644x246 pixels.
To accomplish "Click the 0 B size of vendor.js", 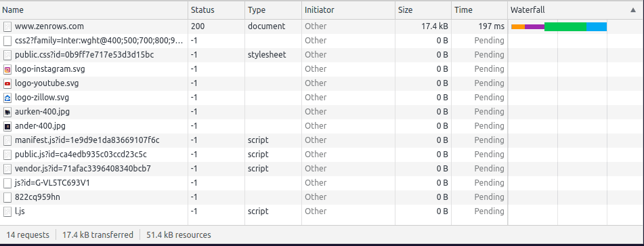I will [442, 168].
